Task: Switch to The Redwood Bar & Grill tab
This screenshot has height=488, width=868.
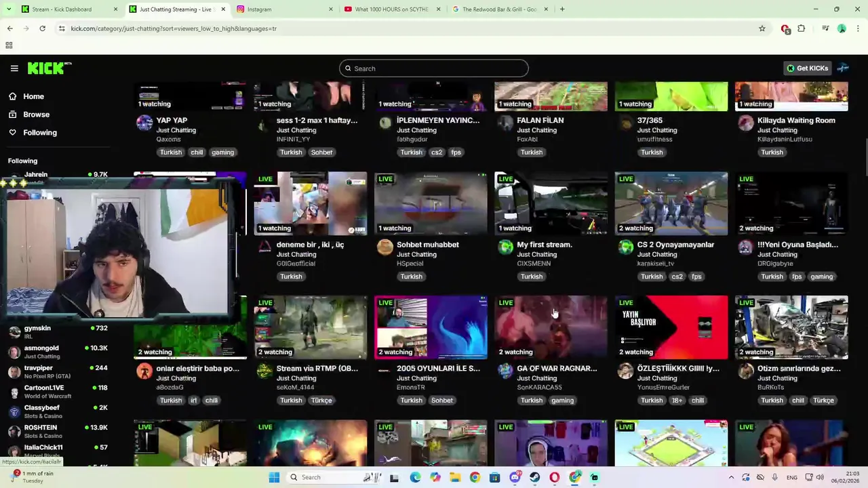Action: pos(499,9)
